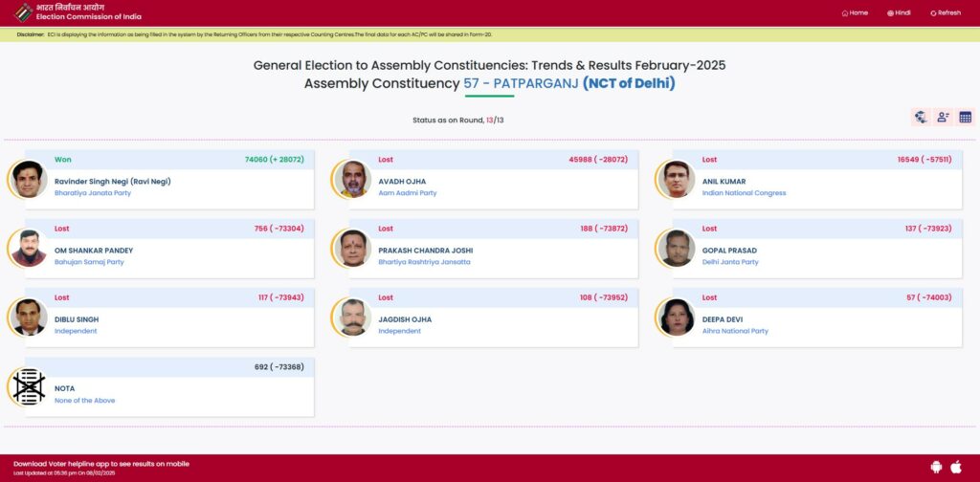Image resolution: width=980 pixels, height=482 pixels.
Task: Click the NOTA crossed ballot icon
Action: pyautogui.click(x=28, y=386)
